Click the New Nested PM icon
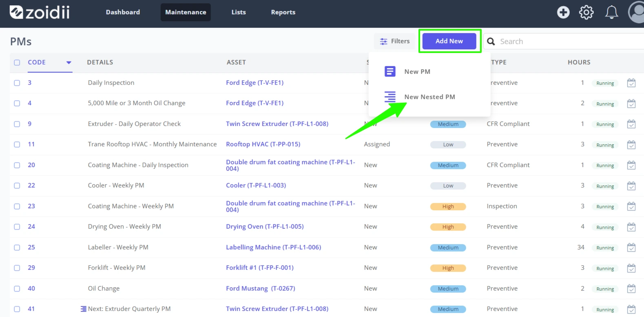Image resolution: width=644 pixels, height=317 pixels. tap(390, 97)
